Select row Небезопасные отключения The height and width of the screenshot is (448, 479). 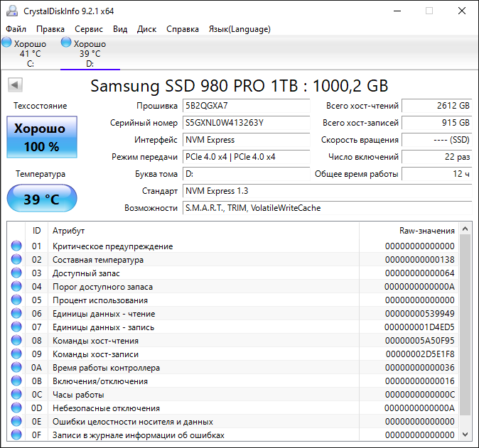coord(233,408)
